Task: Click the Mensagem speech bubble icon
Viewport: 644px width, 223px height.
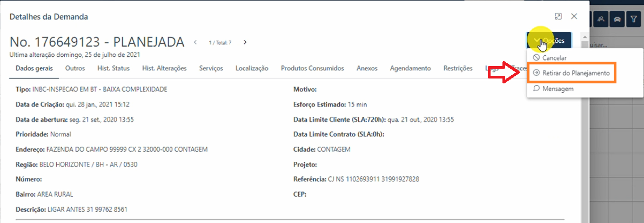Action: [x=536, y=88]
